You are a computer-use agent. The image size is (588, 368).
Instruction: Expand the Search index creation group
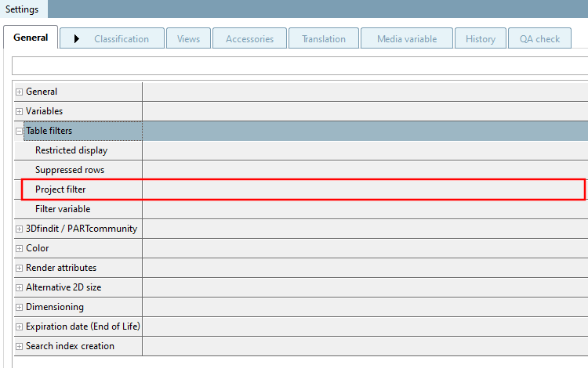point(19,346)
